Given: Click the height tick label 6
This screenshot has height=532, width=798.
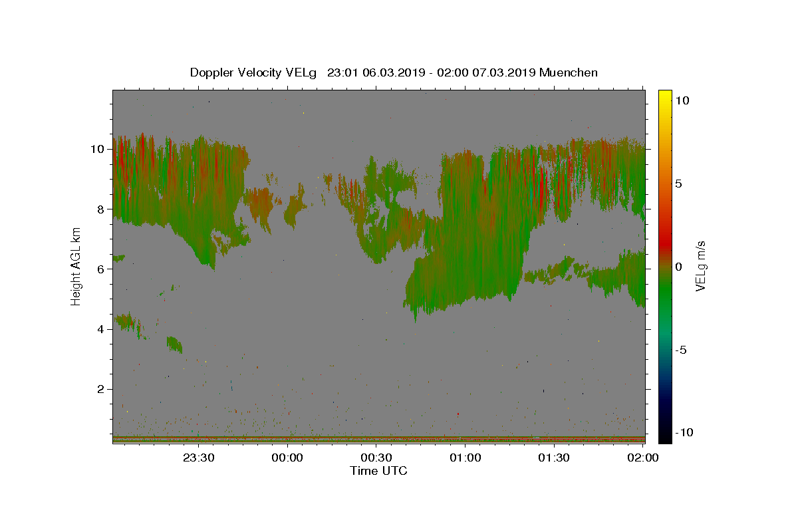Looking at the screenshot, I should pyautogui.click(x=102, y=269).
